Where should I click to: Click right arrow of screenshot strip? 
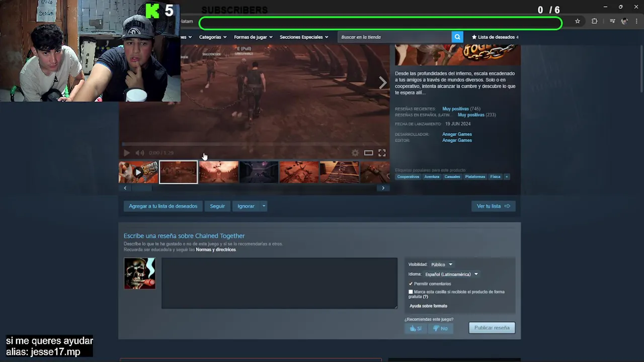(383, 188)
